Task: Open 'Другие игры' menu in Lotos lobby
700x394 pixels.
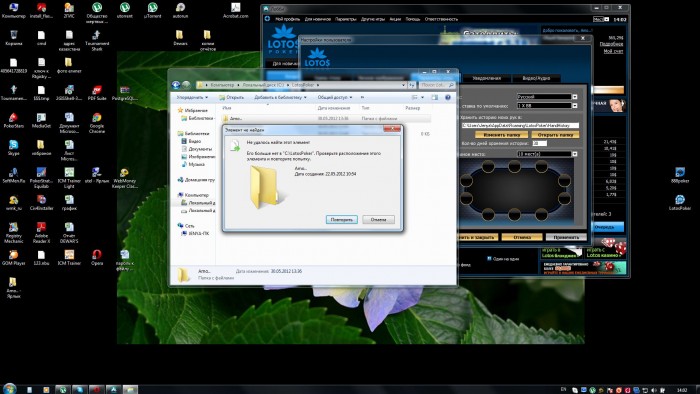Action: 373,19
